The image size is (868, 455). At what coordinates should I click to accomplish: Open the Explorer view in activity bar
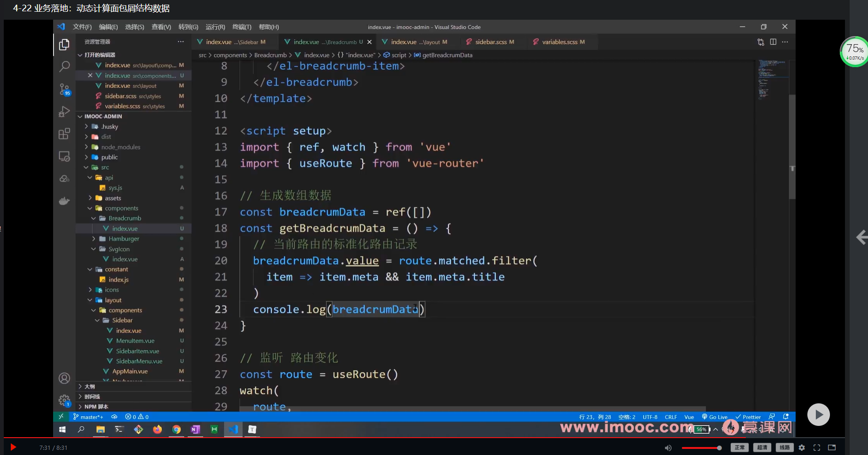click(64, 45)
